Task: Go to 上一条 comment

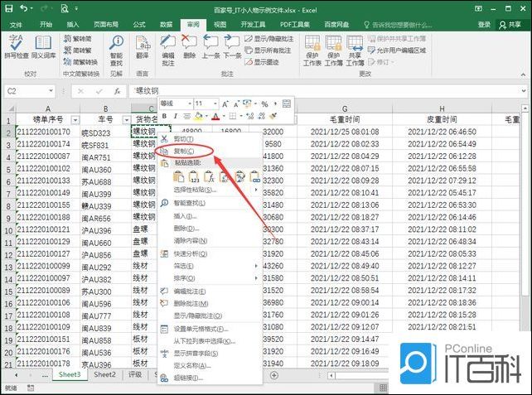Action: pos(210,46)
